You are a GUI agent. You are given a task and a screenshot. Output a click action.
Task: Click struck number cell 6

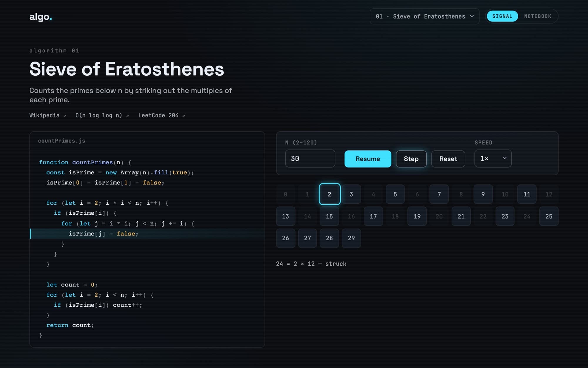(x=417, y=194)
